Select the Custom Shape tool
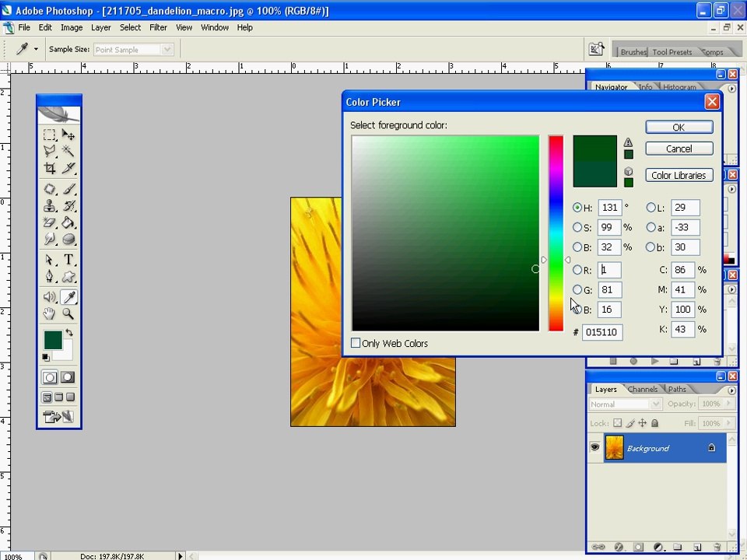The image size is (747, 560). coord(68,276)
